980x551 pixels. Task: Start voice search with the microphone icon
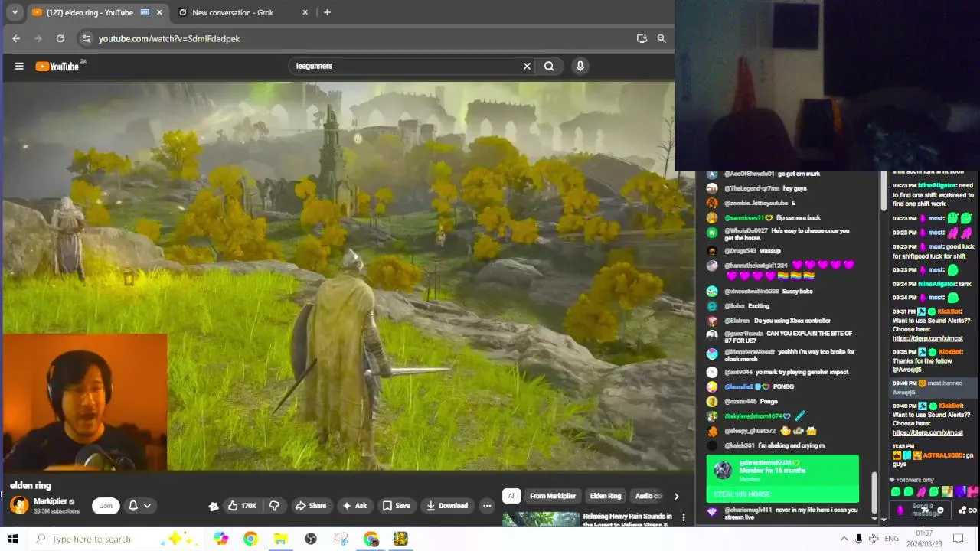point(580,66)
